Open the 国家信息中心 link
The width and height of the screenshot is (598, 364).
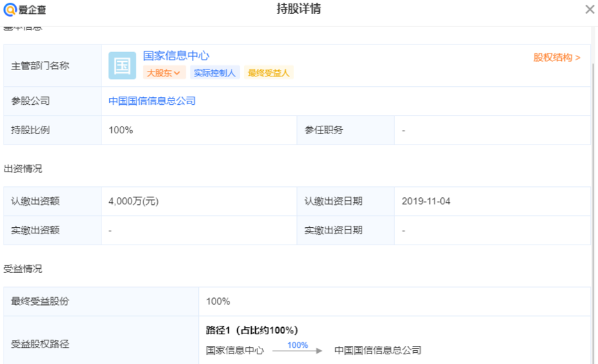click(x=176, y=56)
